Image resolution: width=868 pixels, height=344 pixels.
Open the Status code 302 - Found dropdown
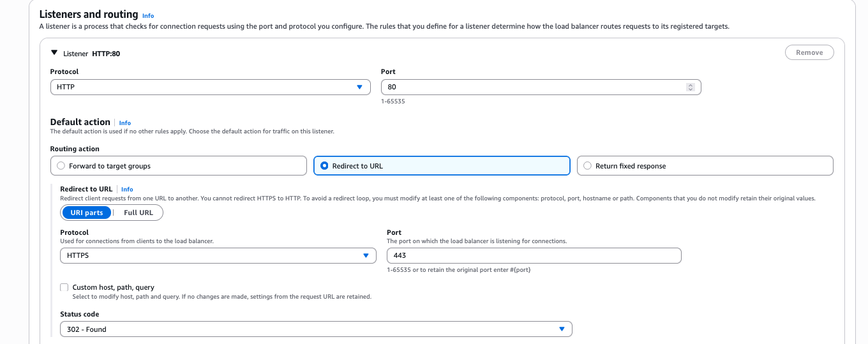click(316, 329)
